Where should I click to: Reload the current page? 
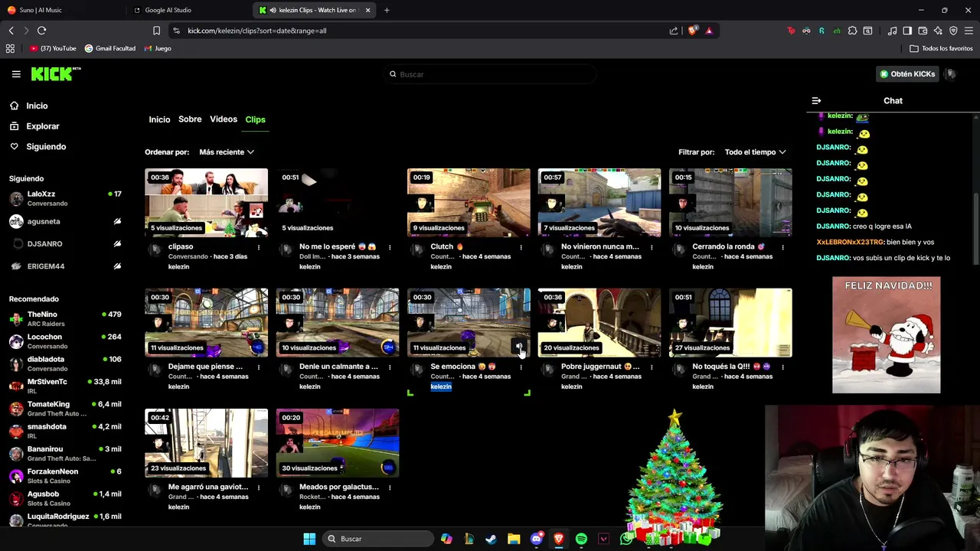[42, 31]
